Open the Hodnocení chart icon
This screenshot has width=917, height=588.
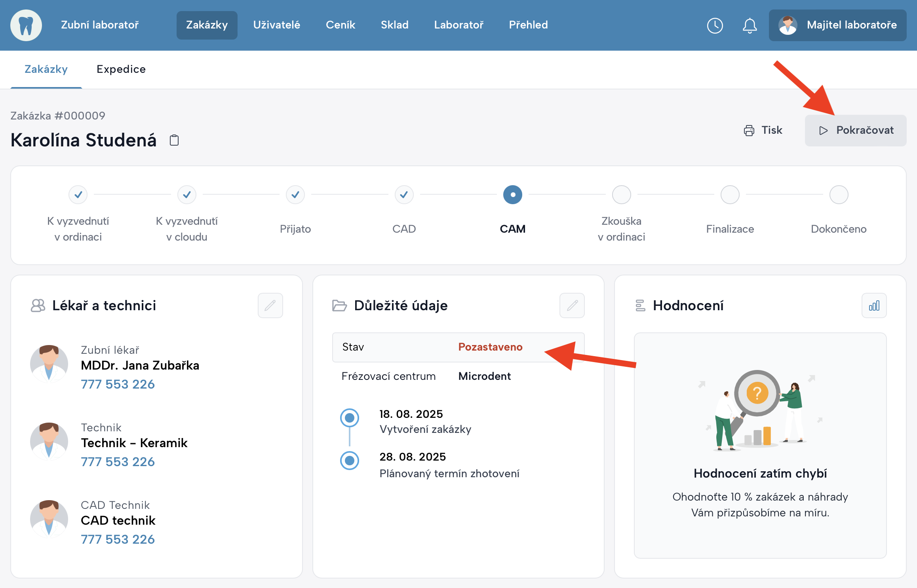click(x=874, y=305)
